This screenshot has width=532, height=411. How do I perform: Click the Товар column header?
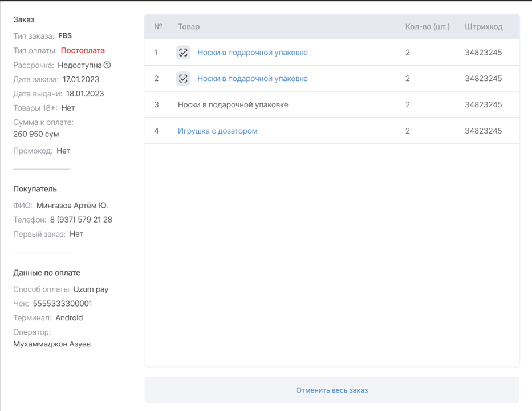click(x=189, y=27)
